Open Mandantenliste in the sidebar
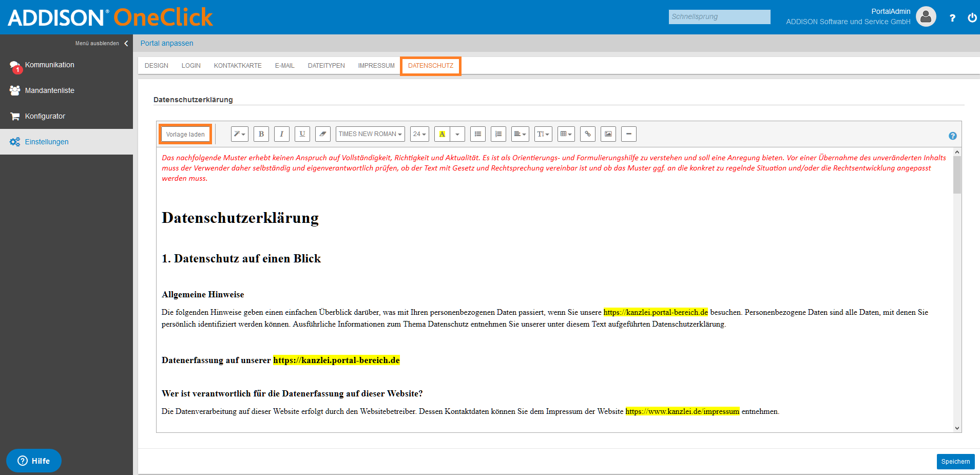 (66, 90)
